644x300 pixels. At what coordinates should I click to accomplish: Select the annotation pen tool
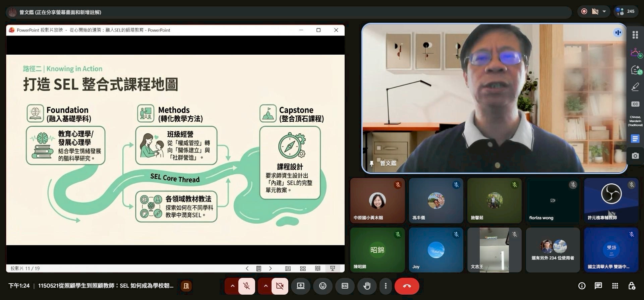(635, 87)
